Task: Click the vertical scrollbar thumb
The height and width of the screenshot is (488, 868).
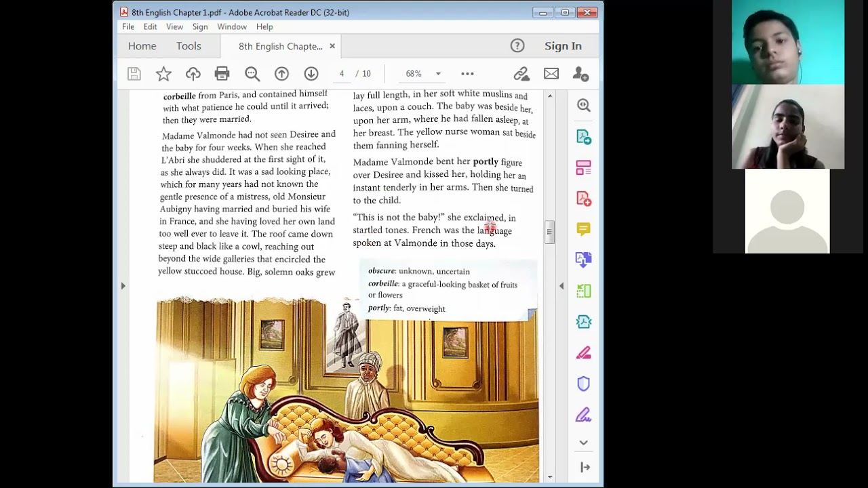Action: point(549,232)
